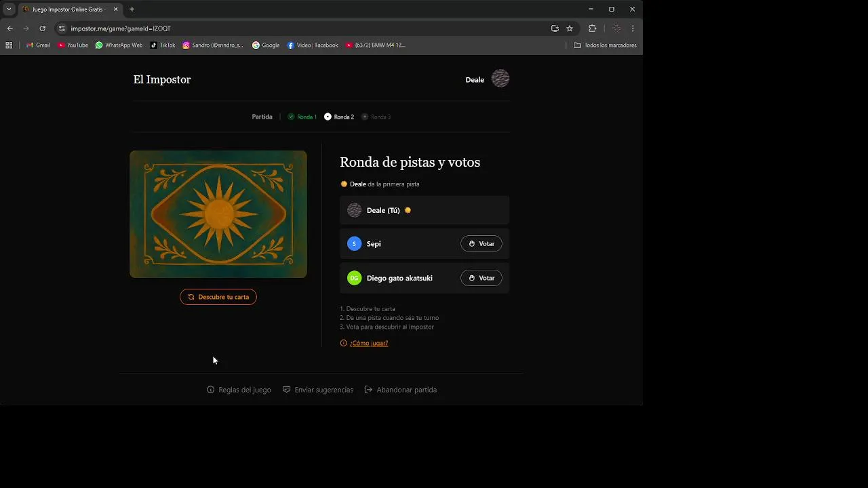Screen dimensions: 868x488
Task: Click the browser back arrow
Action: [x=9, y=28]
